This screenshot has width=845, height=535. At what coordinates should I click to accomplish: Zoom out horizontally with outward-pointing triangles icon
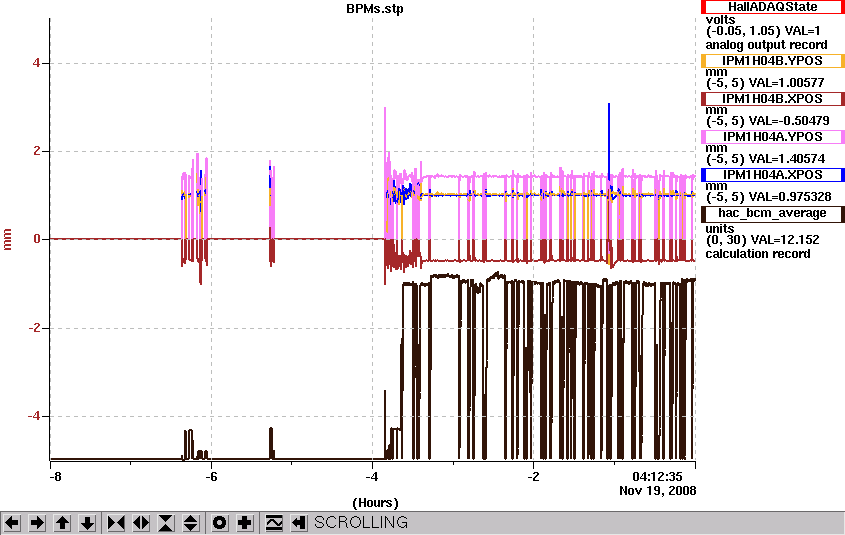pyautogui.click(x=141, y=523)
